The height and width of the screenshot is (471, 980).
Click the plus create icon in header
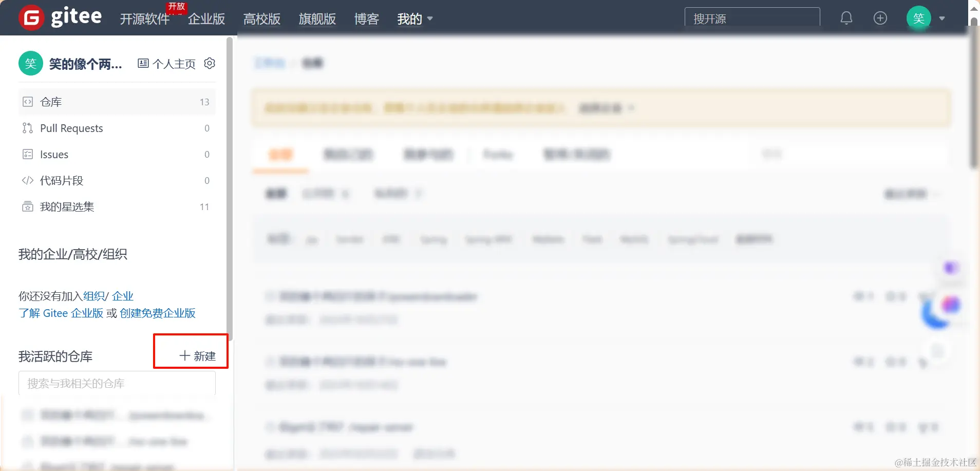880,18
